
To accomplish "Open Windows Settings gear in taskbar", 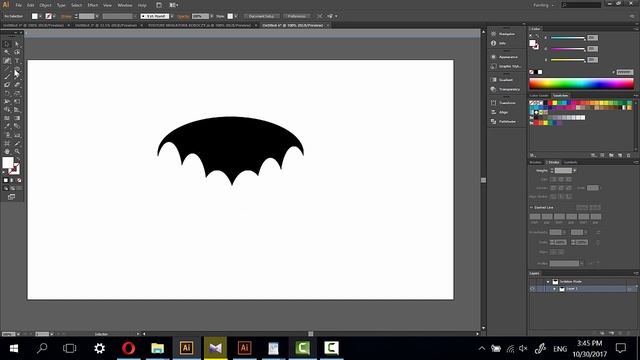I will point(99,348).
